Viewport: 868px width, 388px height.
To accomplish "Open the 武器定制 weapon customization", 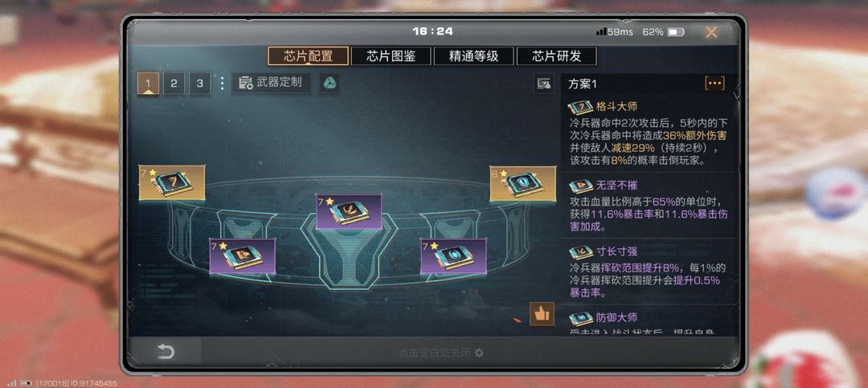I will click(x=271, y=83).
